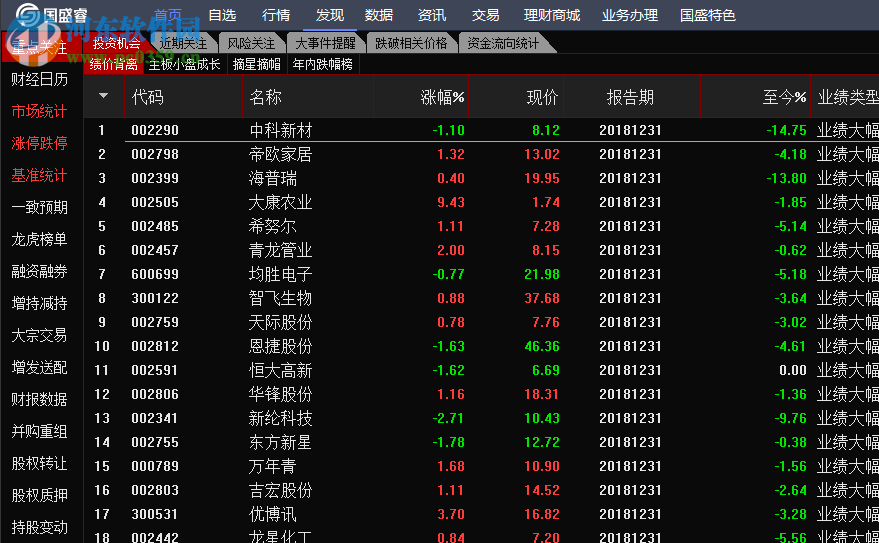Select stock 优博讯 in the list

coord(272,514)
